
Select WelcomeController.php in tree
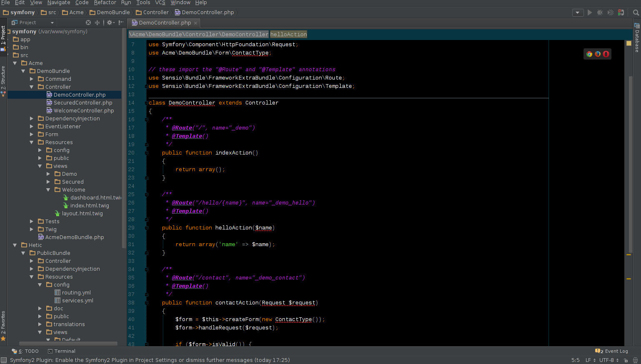80,111
